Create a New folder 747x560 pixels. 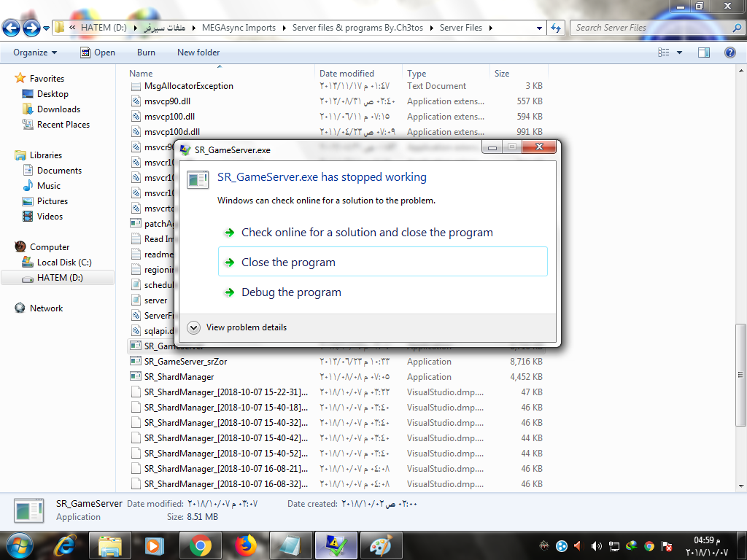coord(198,52)
